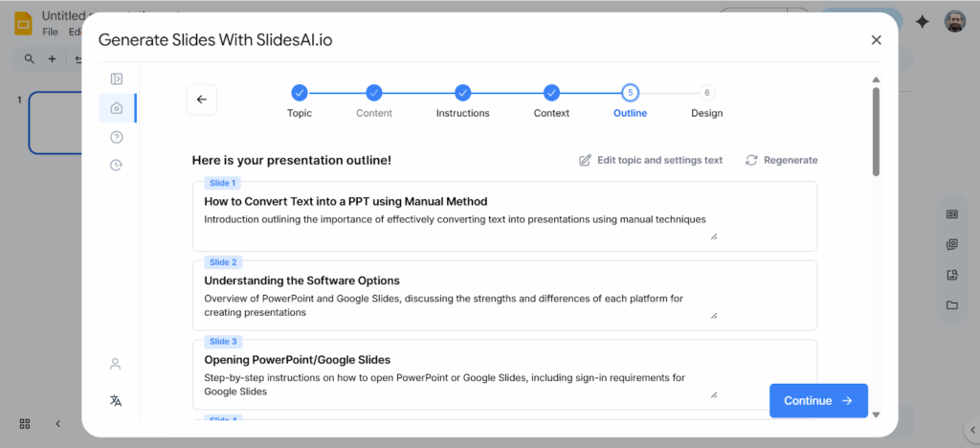Select the Context step
The image size is (980, 448).
[x=551, y=93]
